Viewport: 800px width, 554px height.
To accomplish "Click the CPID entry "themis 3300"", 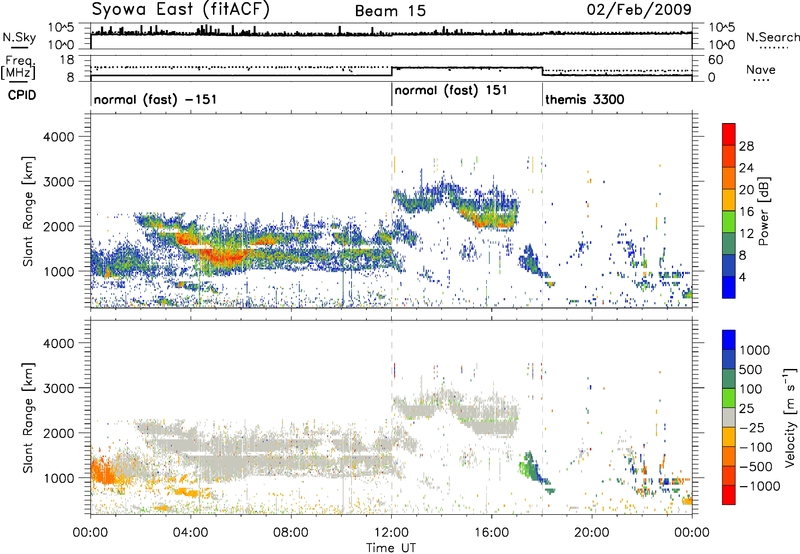I will click(585, 99).
